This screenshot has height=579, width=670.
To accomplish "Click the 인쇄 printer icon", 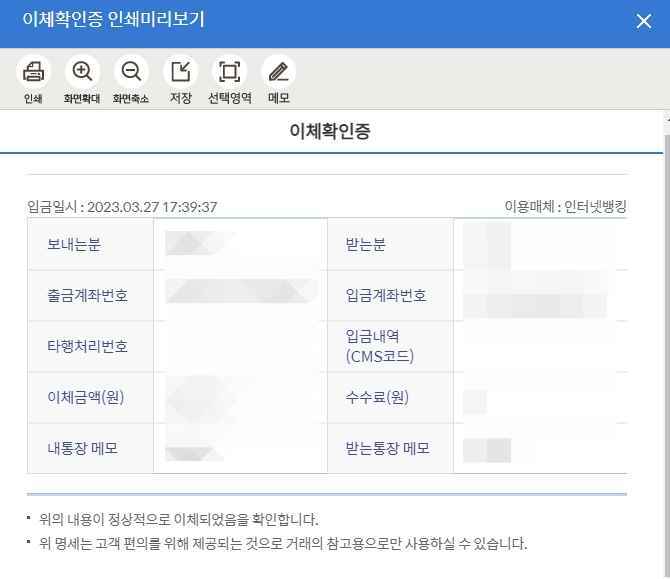I will point(33,72).
